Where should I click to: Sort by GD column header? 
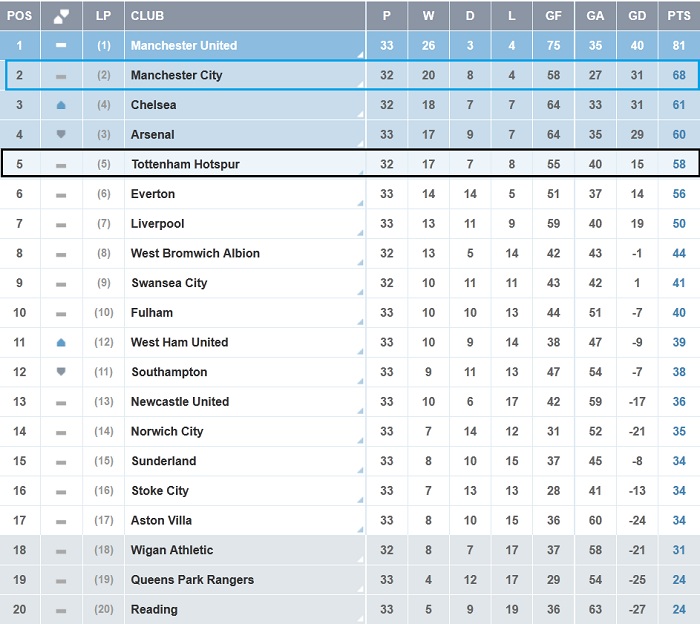point(638,15)
